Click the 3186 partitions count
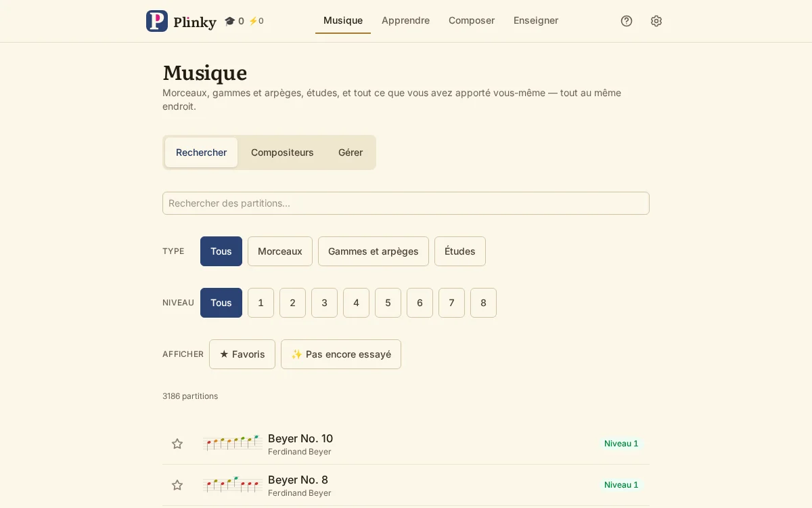 coord(190,396)
